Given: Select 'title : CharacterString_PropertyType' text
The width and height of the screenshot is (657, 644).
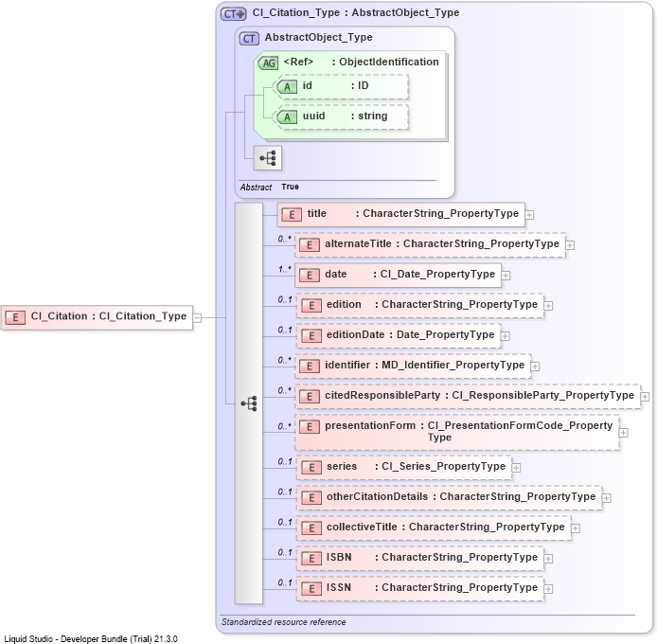Looking at the screenshot, I should pyautogui.click(x=413, y=213).
